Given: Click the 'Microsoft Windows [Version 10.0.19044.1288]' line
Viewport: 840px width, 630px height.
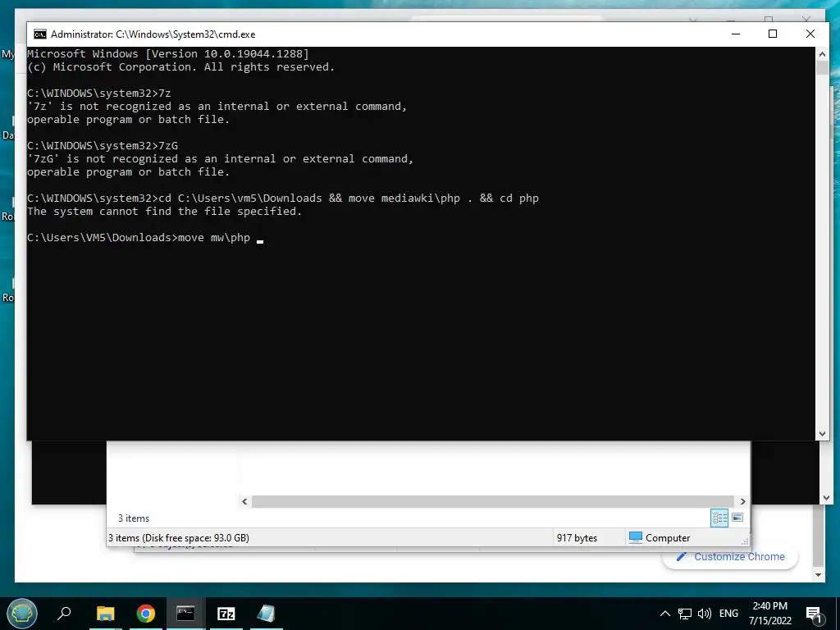Looking at the screenshot, I should click(x=168, y=53).
